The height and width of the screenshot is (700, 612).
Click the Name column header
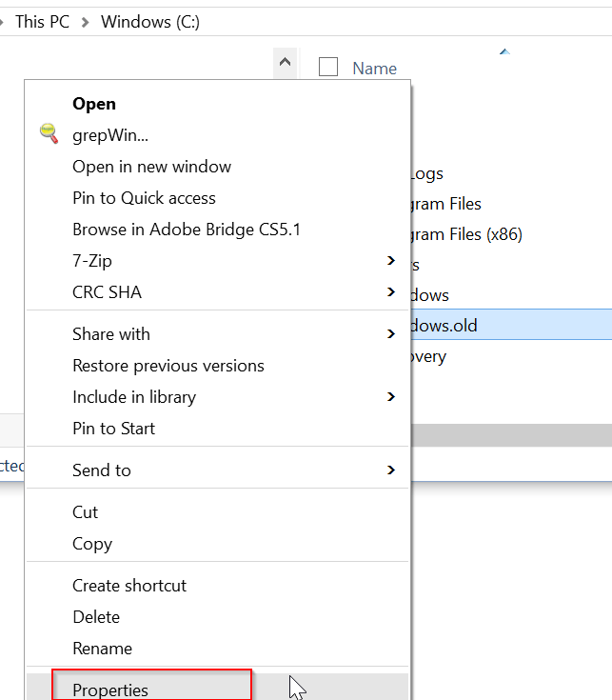374,68
